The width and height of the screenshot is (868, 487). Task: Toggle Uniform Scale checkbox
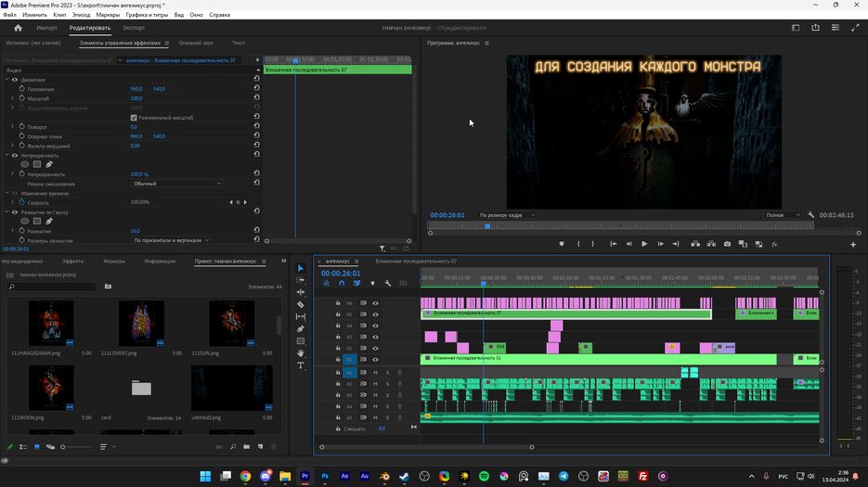[x=134, y=118]
